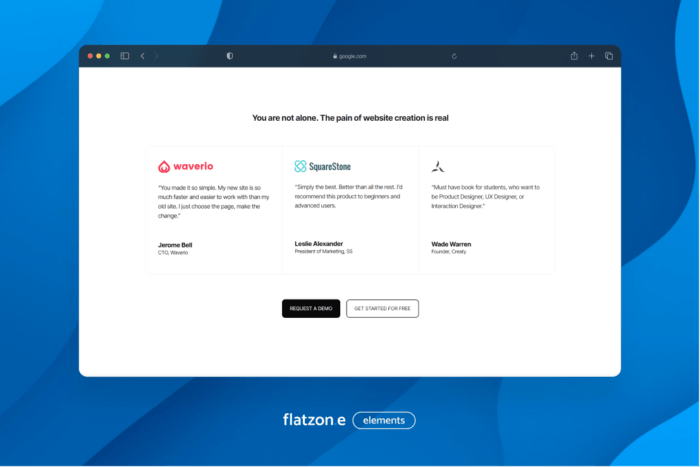Image resolution: width=700 pixels, height=467 pixels.
Task: Reload the page using the refresh icon
Action: pyautogui.click(x=455, y=56)
